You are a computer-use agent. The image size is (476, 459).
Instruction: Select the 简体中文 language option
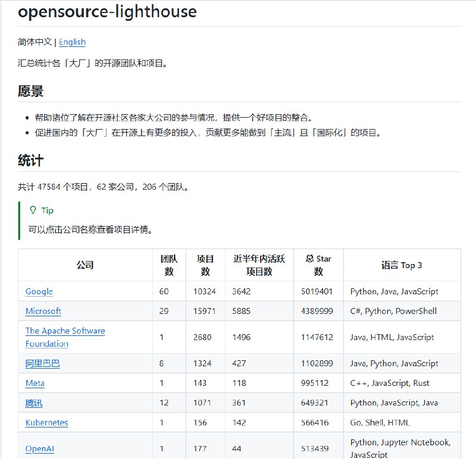[34, 42]
